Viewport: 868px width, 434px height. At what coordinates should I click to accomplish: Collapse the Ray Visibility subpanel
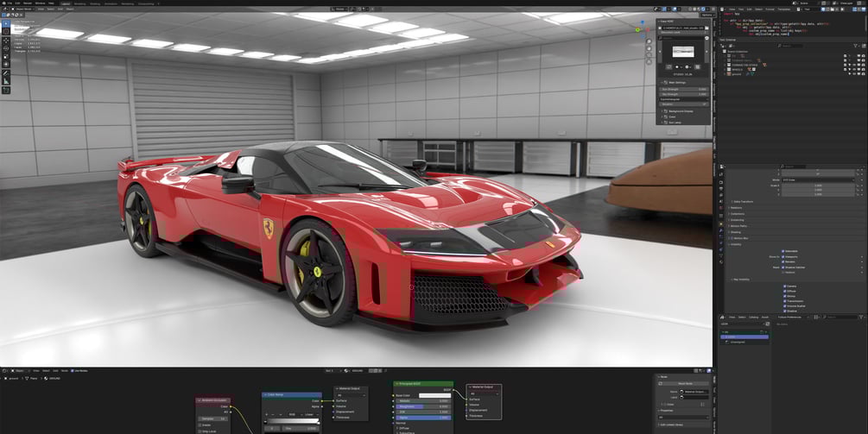tap(740, 280)
